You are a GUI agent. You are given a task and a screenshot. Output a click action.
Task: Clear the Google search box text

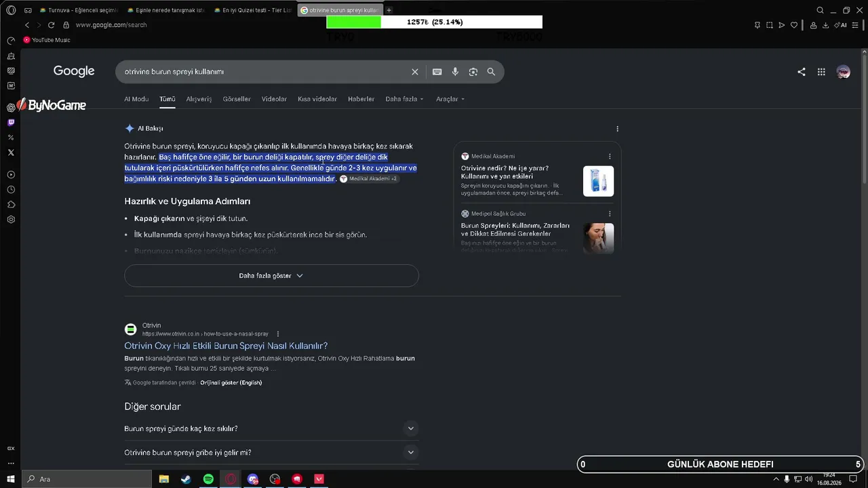(x=415, y=72)
